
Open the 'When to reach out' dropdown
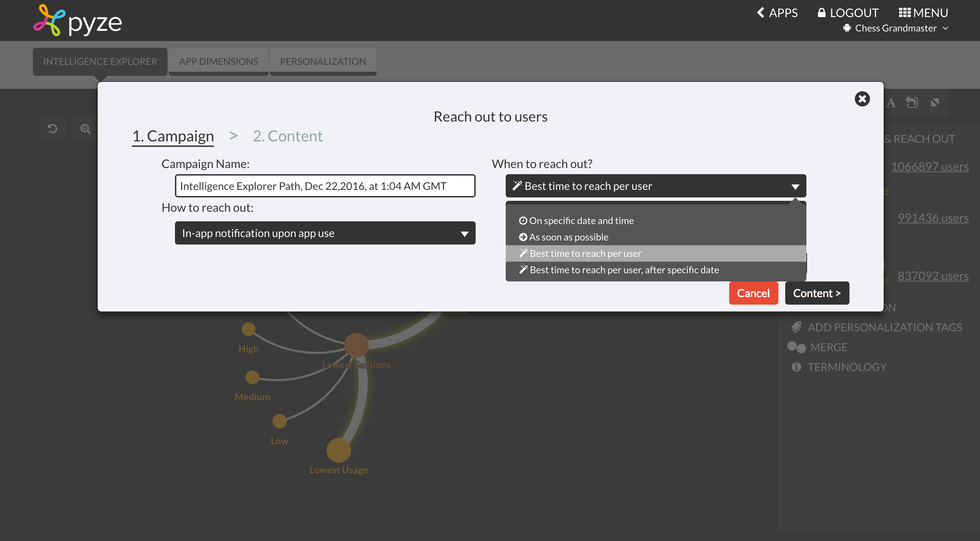point(655,186)
